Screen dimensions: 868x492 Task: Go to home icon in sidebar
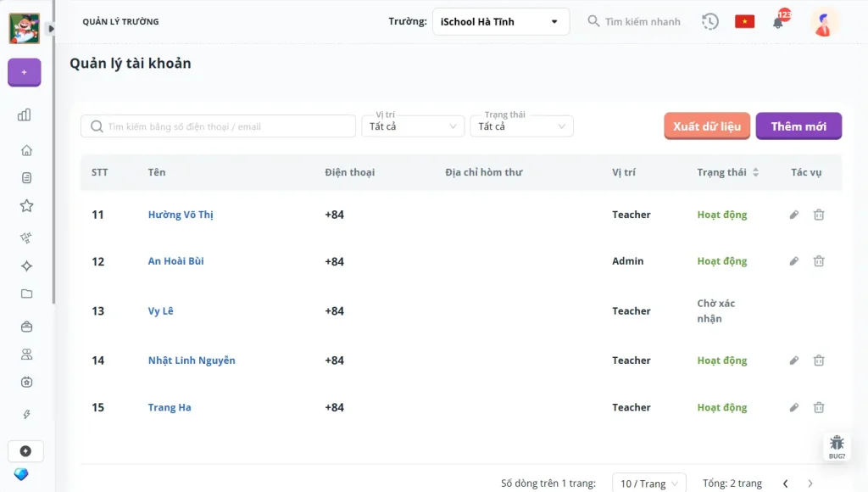point(26,150)
